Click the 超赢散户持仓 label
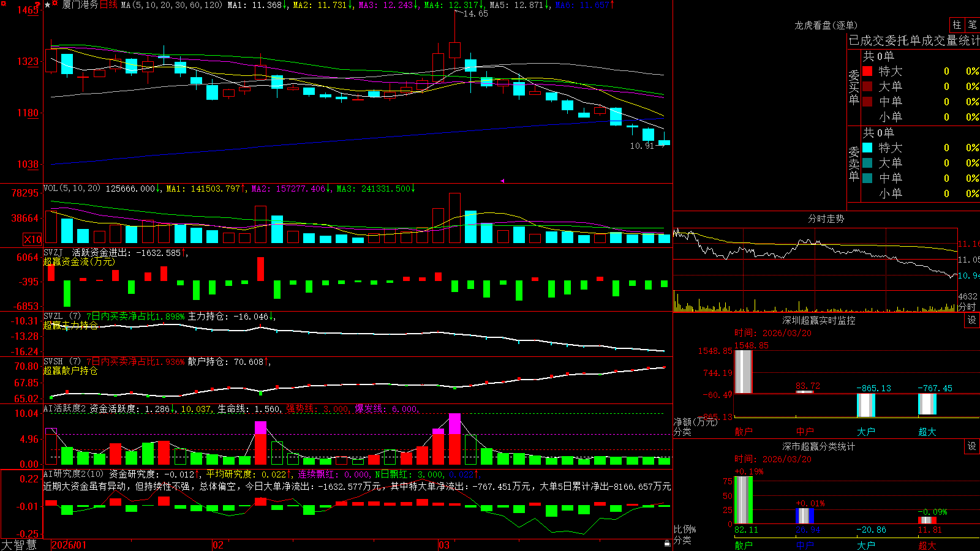The height and width of the screenshot is (551, 980). 70,370
